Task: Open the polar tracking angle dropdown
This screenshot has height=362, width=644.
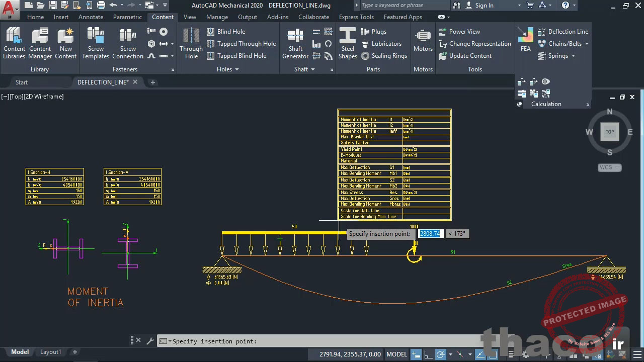Action: pyautogui.click(x=450, y=354)
